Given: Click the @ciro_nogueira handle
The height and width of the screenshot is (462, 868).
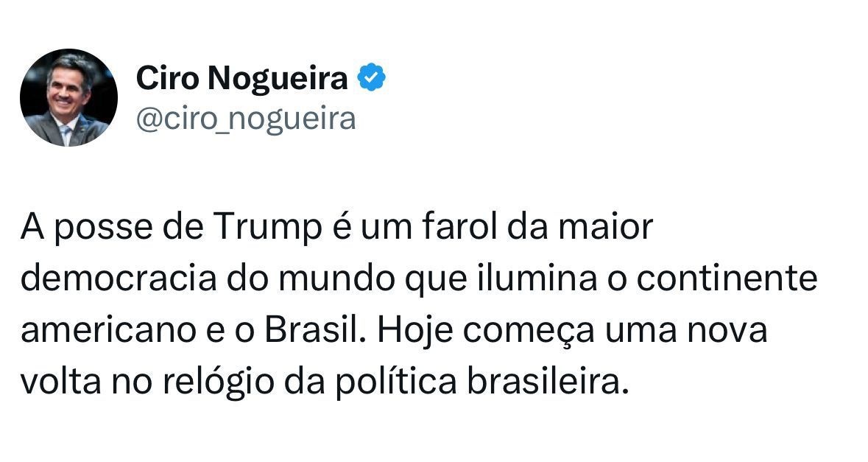Looking at the screenshot, I should pyautogui.click(x=246, y=118).
